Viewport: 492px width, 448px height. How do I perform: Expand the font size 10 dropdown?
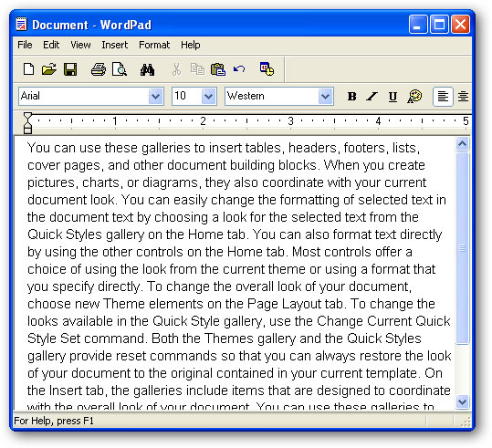[x=209, y=97]
